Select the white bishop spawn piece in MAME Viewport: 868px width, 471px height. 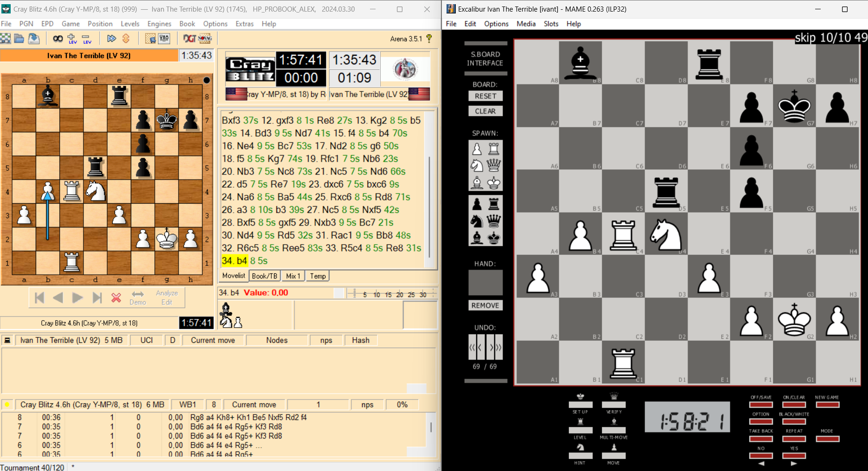coord(477,183)
